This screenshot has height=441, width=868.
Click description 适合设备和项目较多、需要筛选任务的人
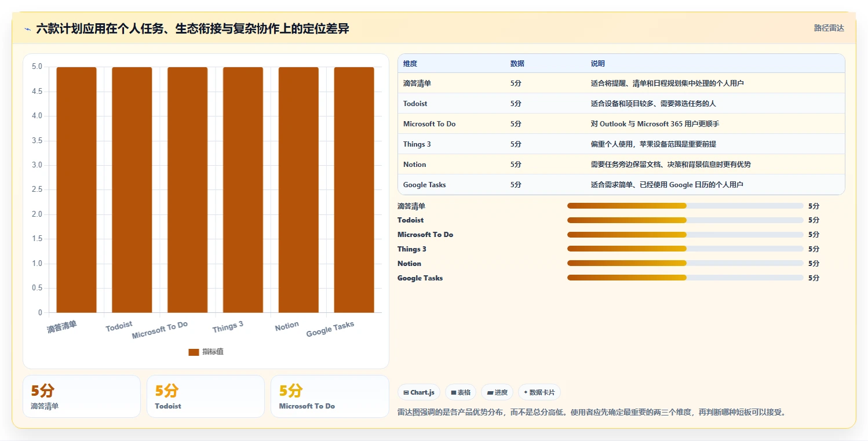654,104
